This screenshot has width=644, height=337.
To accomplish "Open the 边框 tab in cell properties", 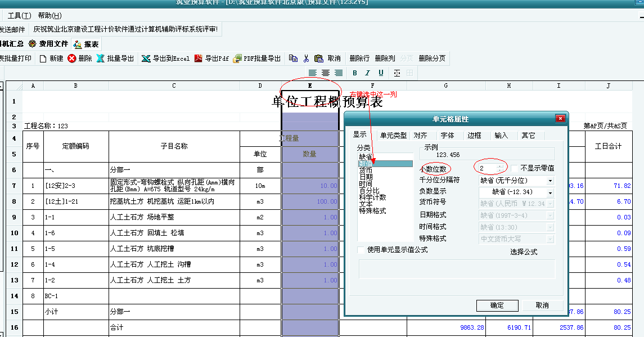I will tap(474, 136).
